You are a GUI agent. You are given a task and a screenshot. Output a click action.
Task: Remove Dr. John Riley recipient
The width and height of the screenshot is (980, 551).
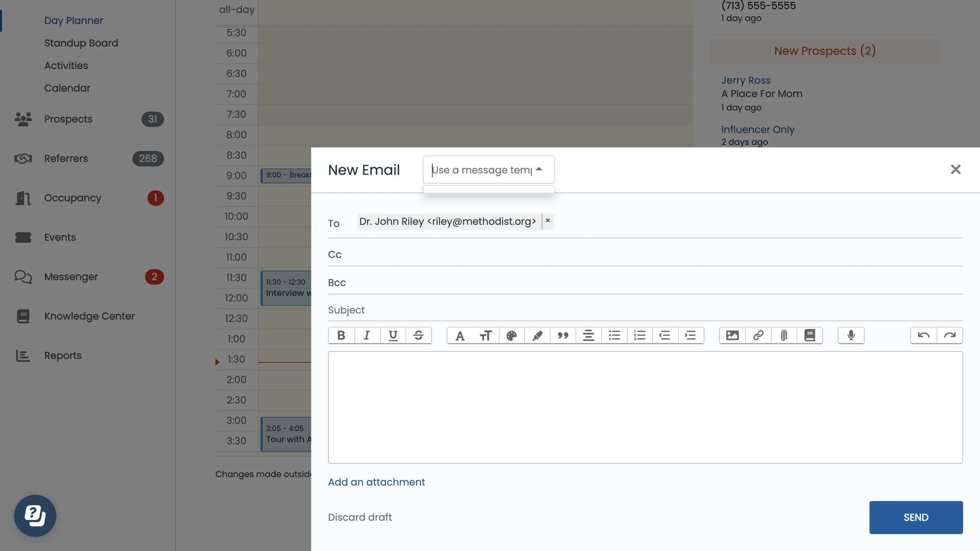coord(547,221)
